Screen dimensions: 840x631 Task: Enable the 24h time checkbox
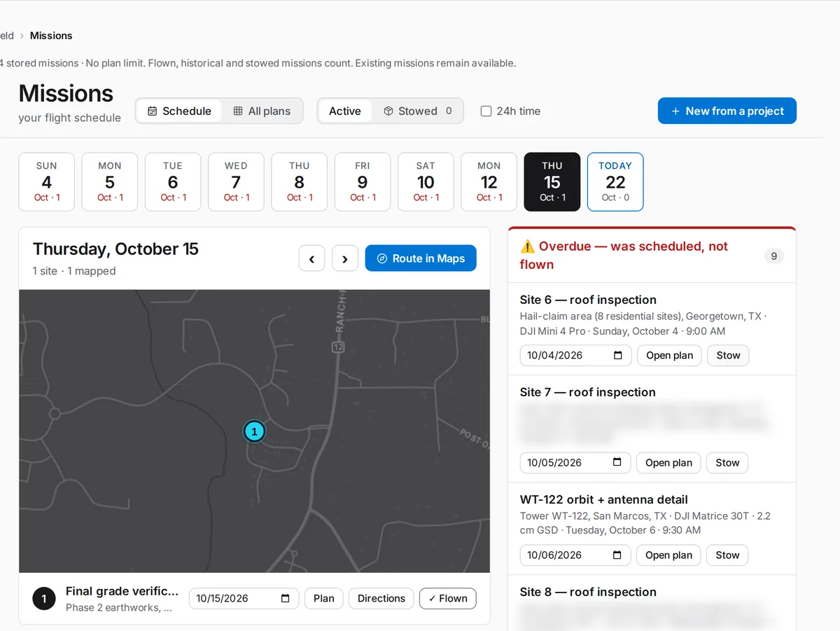(486, 111)
